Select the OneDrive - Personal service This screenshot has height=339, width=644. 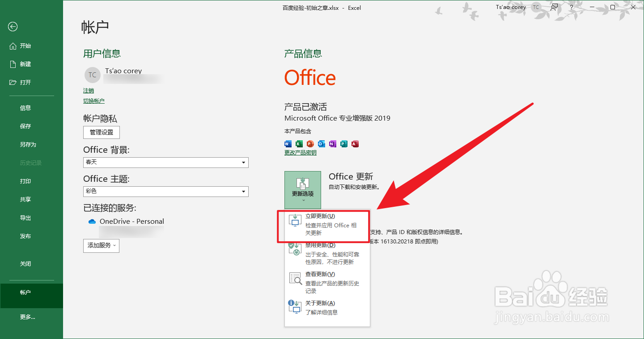[x=131, y=222]
